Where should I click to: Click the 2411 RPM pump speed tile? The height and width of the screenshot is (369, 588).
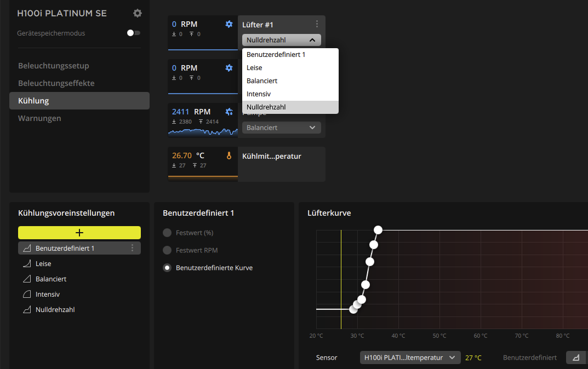click(x=203, y=120)
